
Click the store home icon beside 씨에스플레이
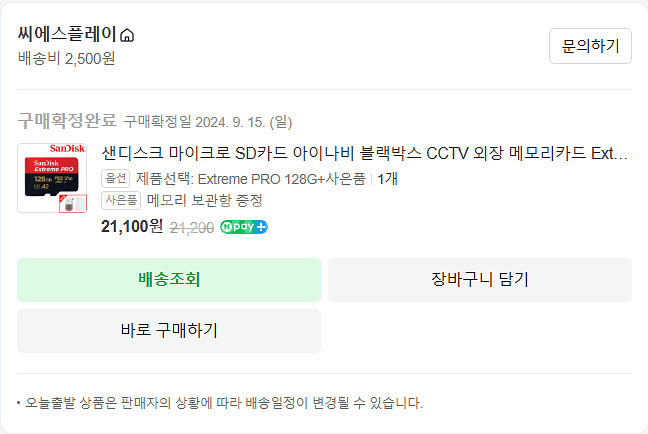(127, 35)
